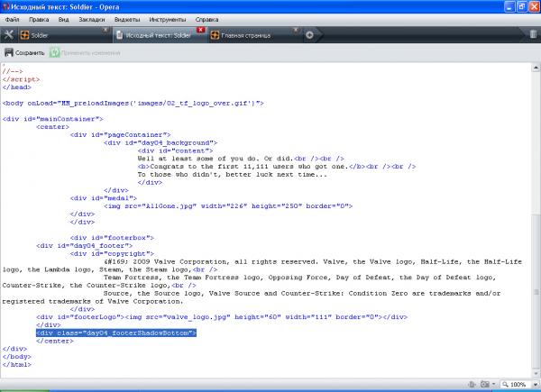Click the opening <center> tag line
The image size is (541, 392).
[x=53, y=127]
